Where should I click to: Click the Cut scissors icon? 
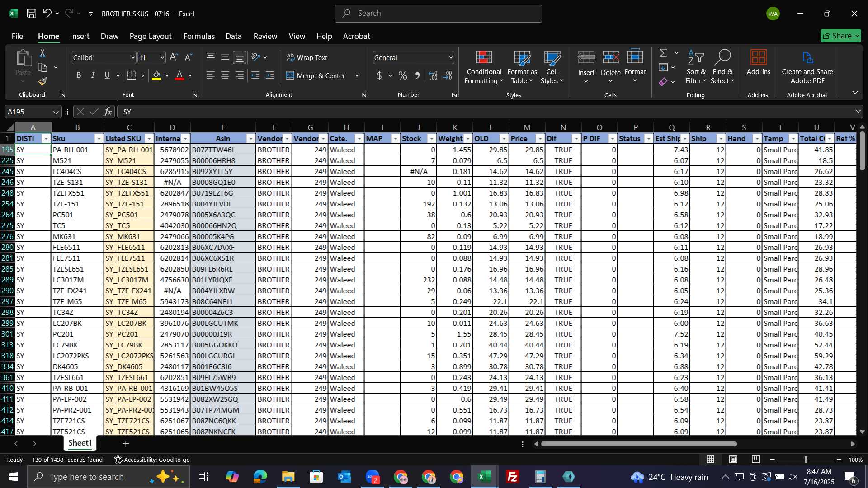pos(42,53)
